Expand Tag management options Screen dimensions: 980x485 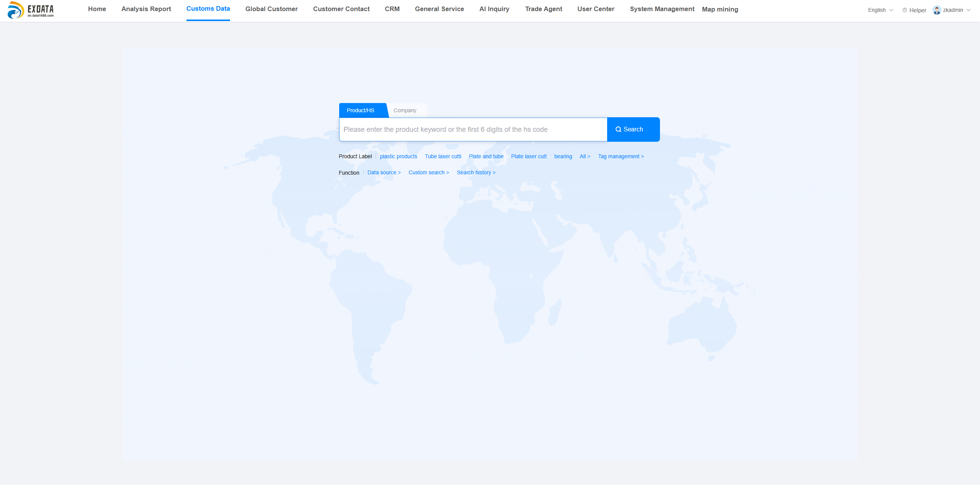[x=621, y=156]
